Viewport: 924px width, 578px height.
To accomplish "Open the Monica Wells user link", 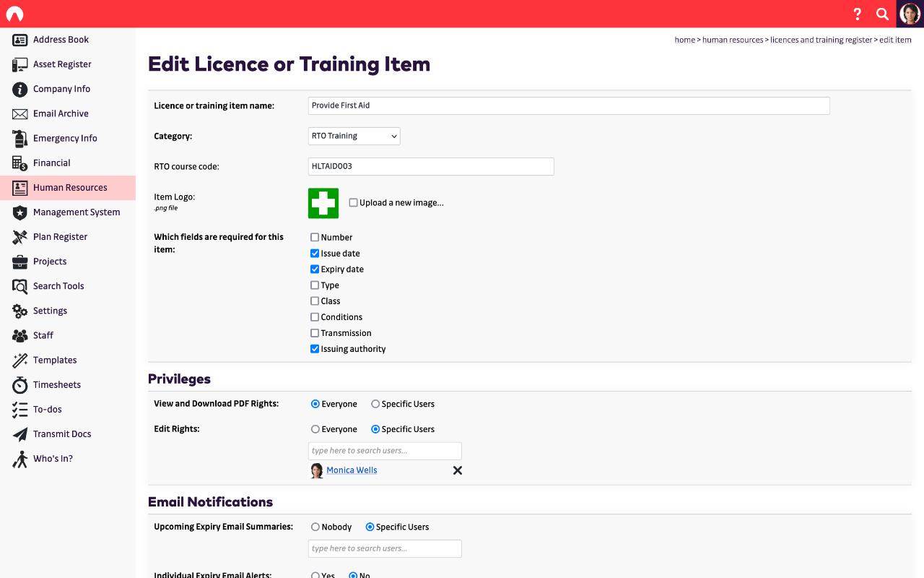I will pos(352,470).
